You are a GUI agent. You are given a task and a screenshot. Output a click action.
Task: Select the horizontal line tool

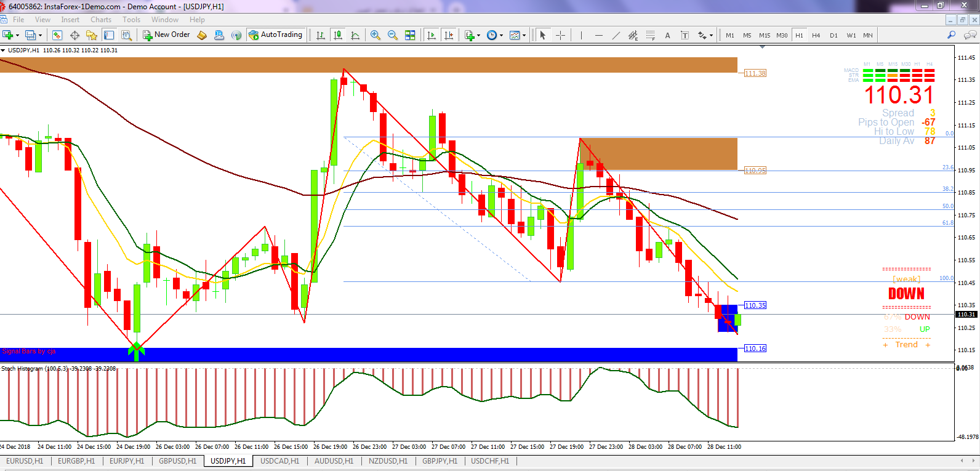598,35
